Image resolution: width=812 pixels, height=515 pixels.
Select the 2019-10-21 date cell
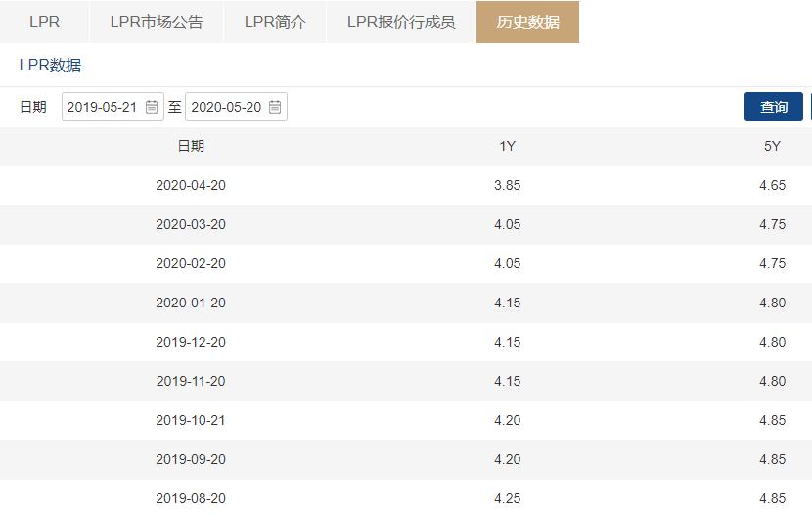tap(191, 420)
